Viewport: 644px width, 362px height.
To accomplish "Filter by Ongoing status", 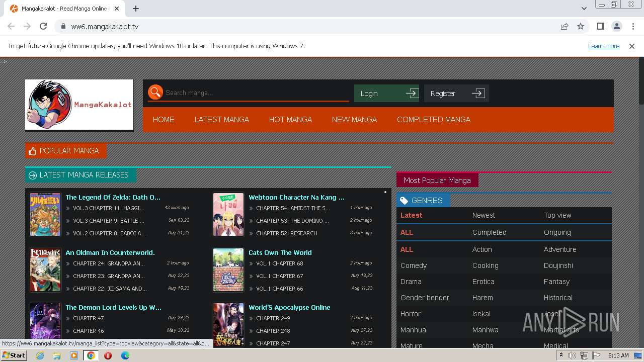I will (x=557, y=232).
